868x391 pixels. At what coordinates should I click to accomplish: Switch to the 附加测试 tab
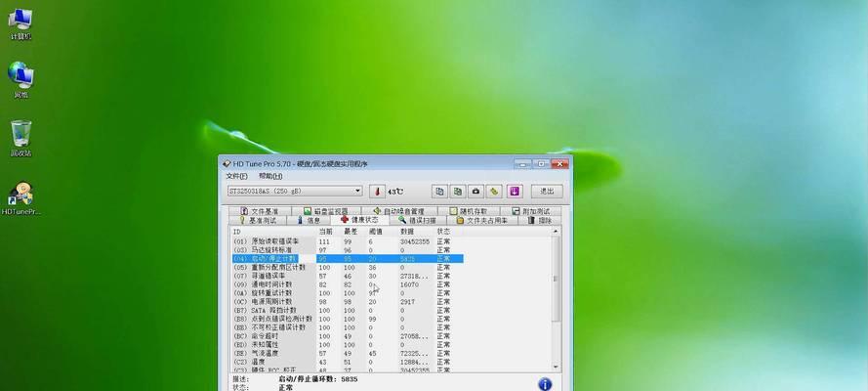coord(530,211)
